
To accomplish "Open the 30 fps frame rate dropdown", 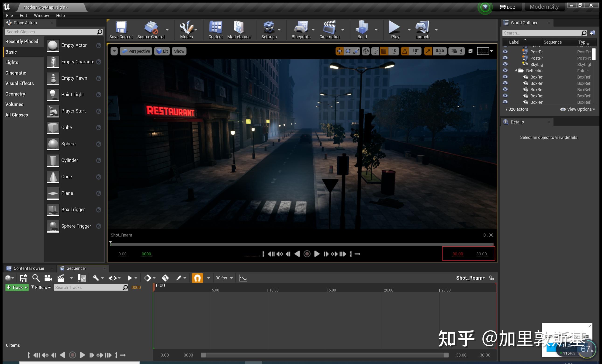I will pos(223,278).
